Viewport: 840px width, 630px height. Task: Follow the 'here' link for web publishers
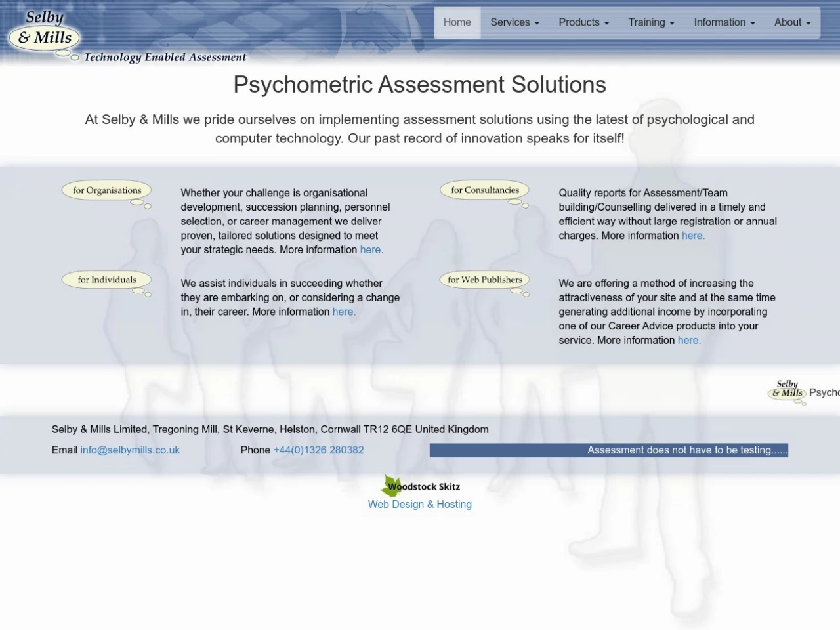[x=688, y=340]
